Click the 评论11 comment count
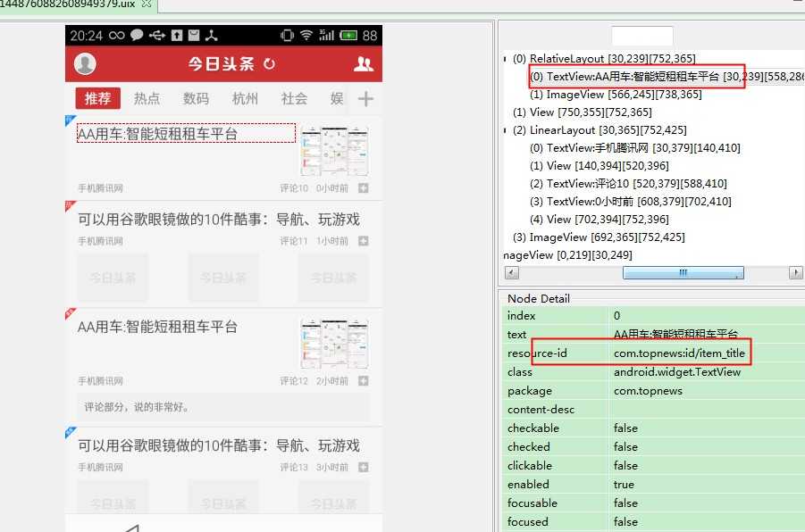This screenshot has width=805, height=532. tap(294, 241)
